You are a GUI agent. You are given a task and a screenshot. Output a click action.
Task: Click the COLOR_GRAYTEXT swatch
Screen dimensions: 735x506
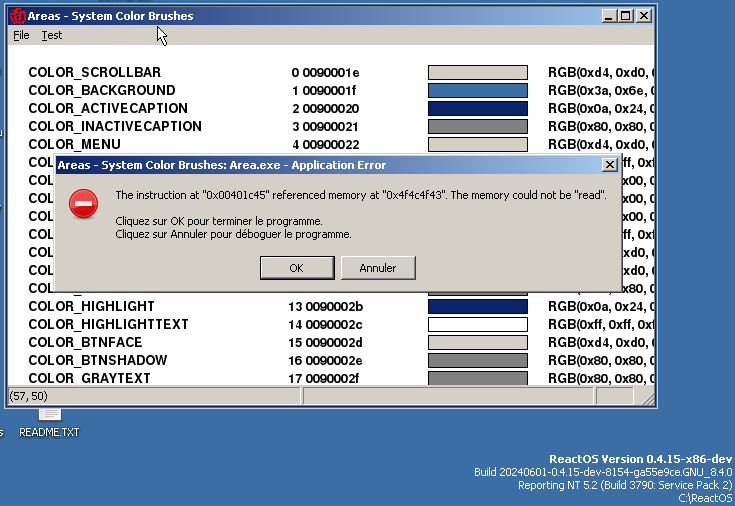pyautogui.click(x=478, y=378)
